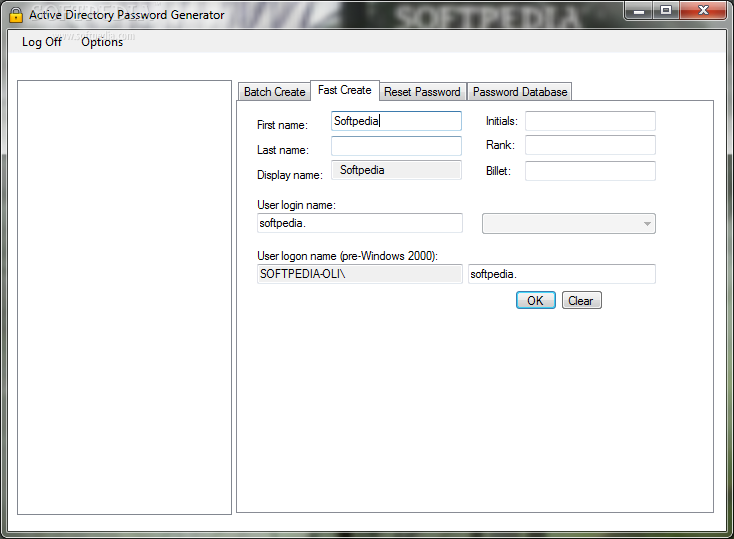Confirm user creation with OK button
The height and width of the screenshot is (539, 734).
tap(536, 300)
